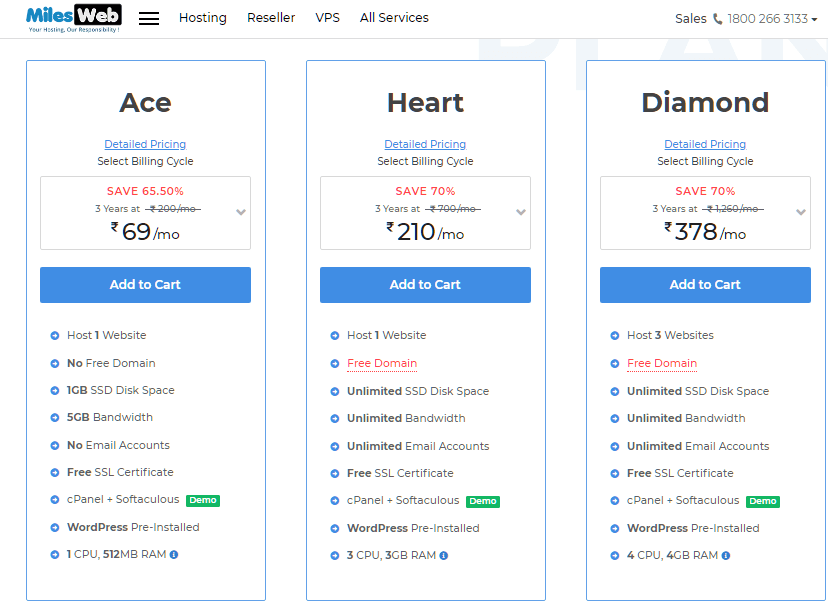828x604 pixels.
Task: Open Detailed Pricing for Diamond plan
Action: click(x=705, y=144)
